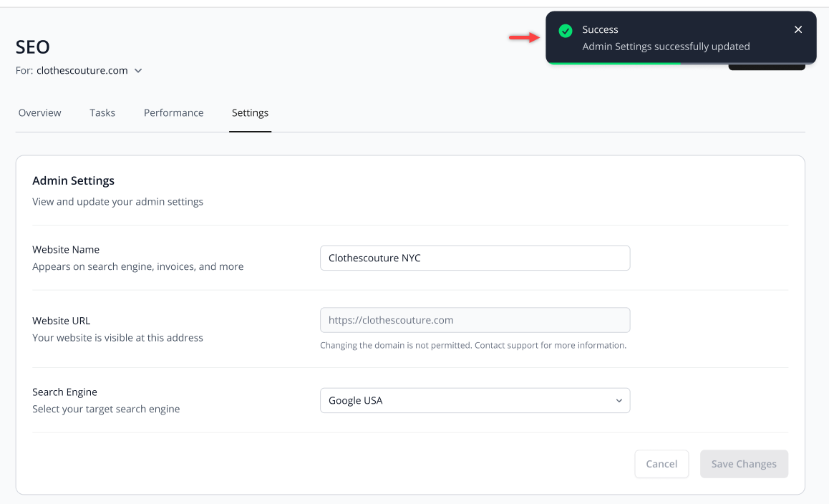Open the Google USA search engine dropdown
829x504 pixels.
475,400
